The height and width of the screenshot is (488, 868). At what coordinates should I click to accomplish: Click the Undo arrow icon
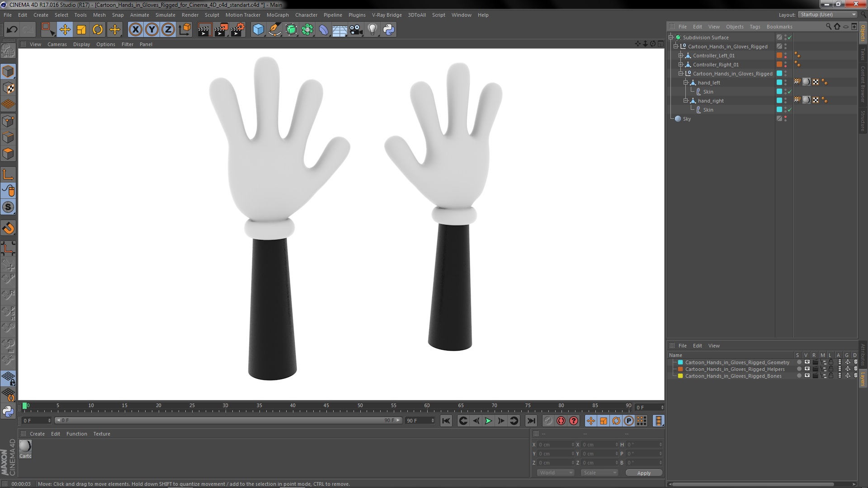(12, 30)
